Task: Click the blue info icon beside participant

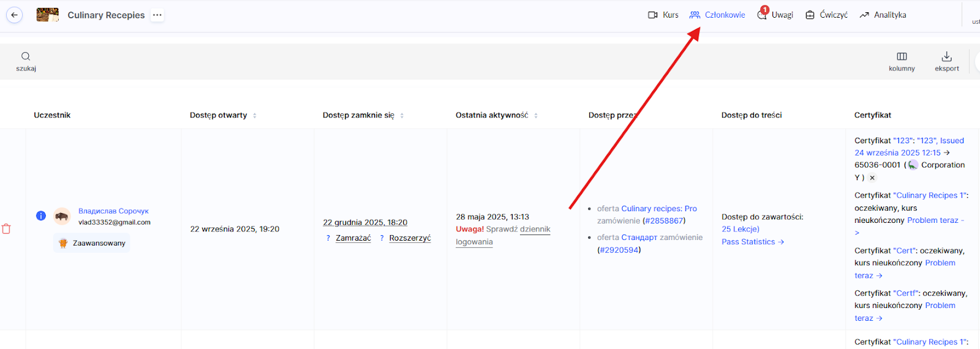Action: coord(41,216)
